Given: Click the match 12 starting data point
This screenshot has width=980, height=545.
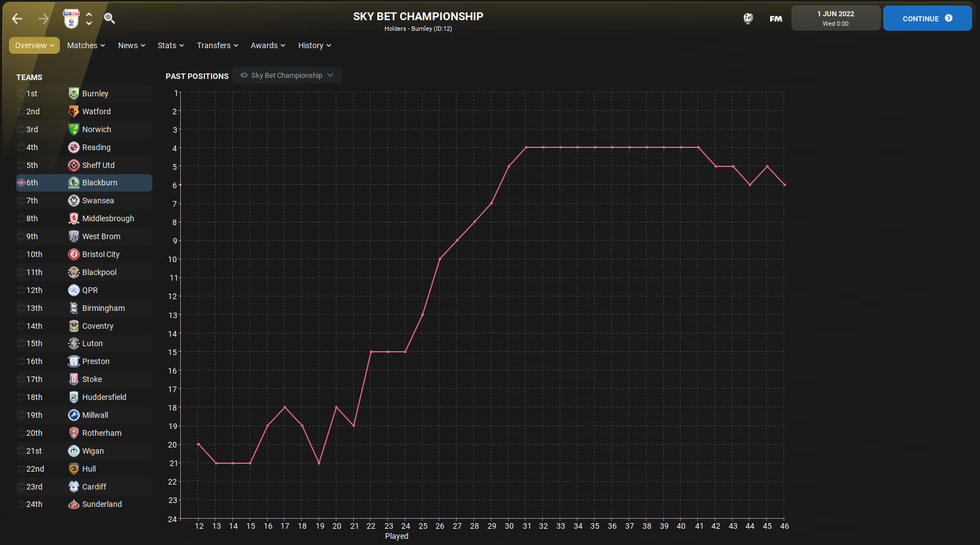Looking at the screenshot, I should (x=198, y=444).
